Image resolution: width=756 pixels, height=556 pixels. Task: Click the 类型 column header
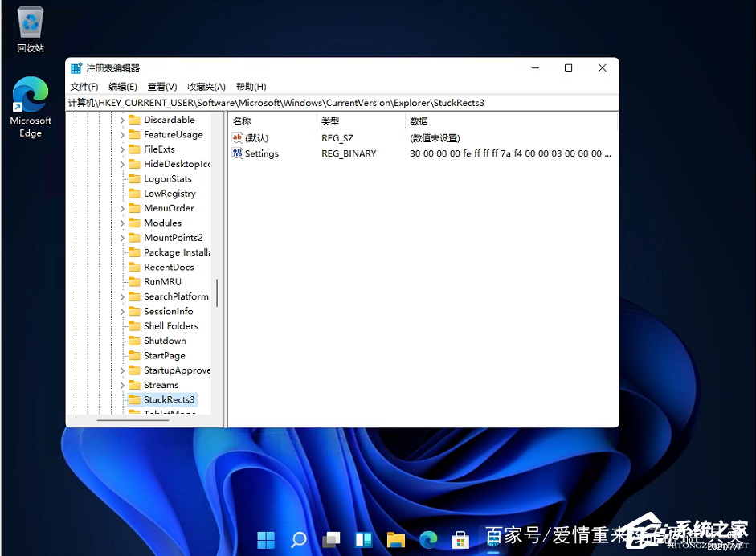pos(361,121)
